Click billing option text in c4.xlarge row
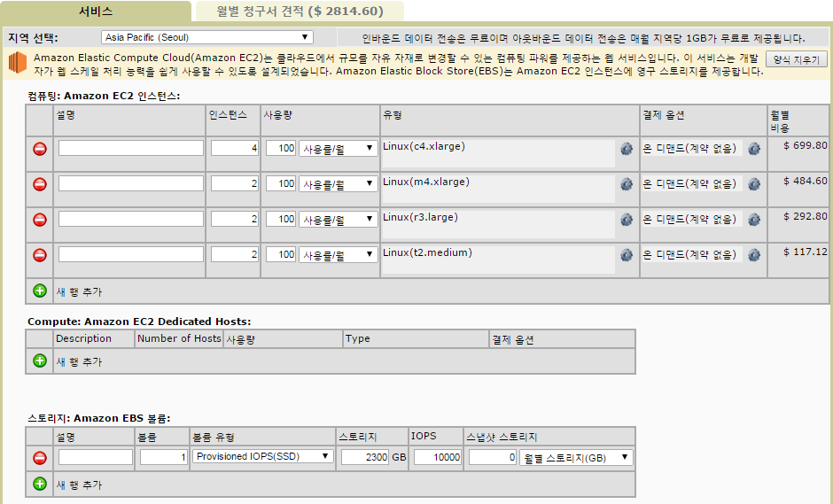833x504 pixels. pos(689,149)
